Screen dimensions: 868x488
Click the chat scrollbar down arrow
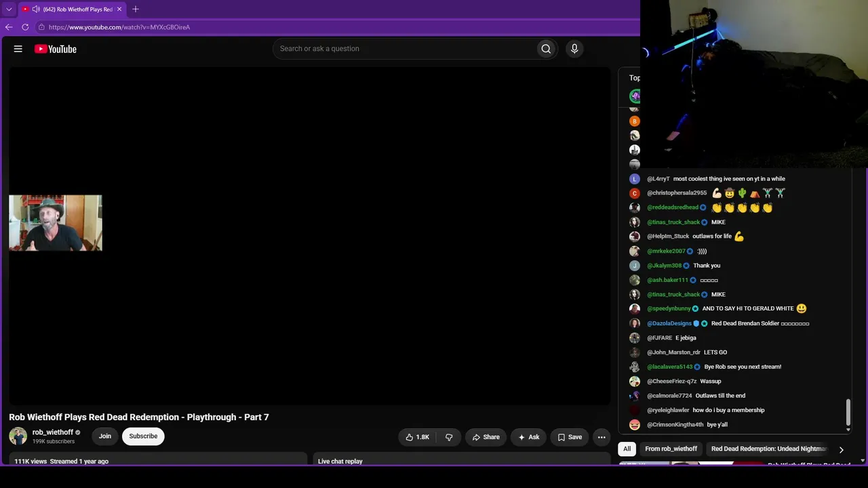pos(848,429)
